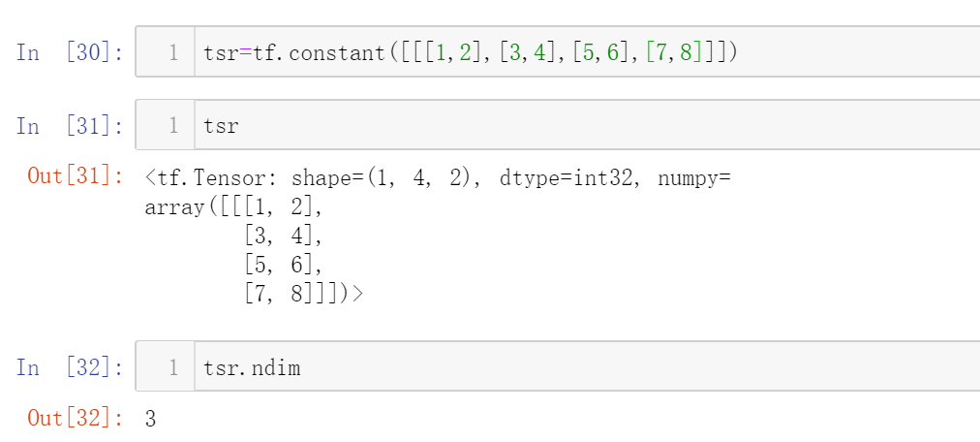Screen dimensions: 980x442
Task: Select the In [31] prompt label
Action: point(70,126)
